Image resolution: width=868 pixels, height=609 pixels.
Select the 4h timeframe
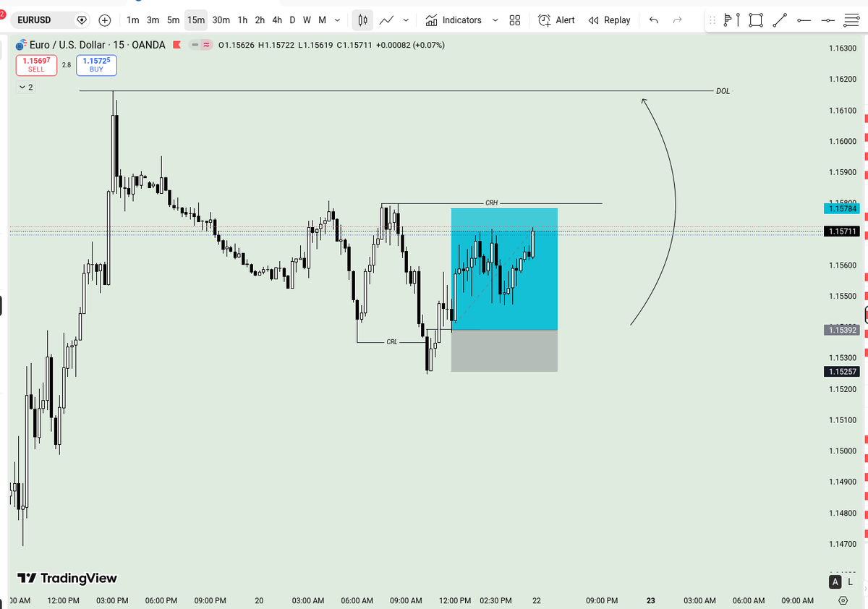(277, 20)
